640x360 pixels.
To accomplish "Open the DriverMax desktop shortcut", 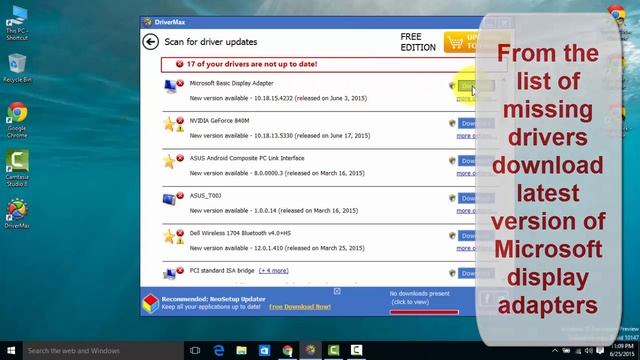I will click(x=17, y=213).
